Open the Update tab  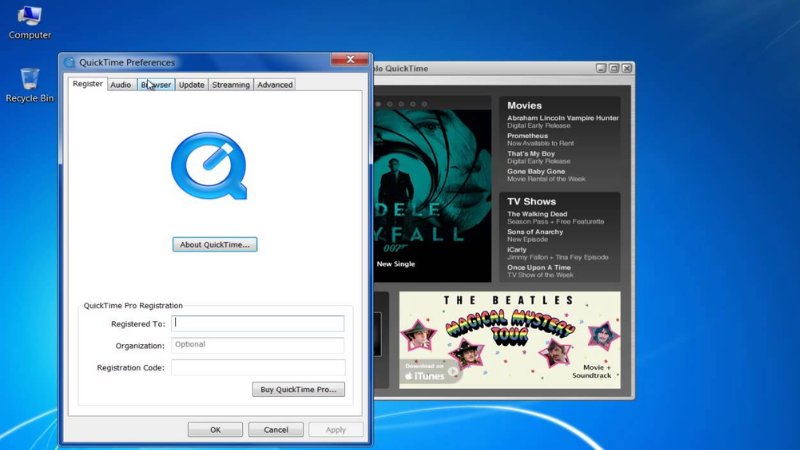192,85
